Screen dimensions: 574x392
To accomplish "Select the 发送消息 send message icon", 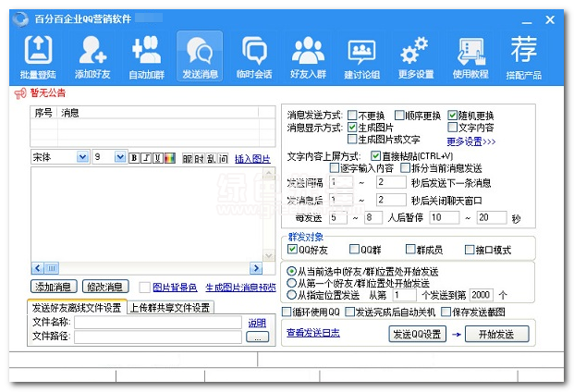I will pos(200,56).
